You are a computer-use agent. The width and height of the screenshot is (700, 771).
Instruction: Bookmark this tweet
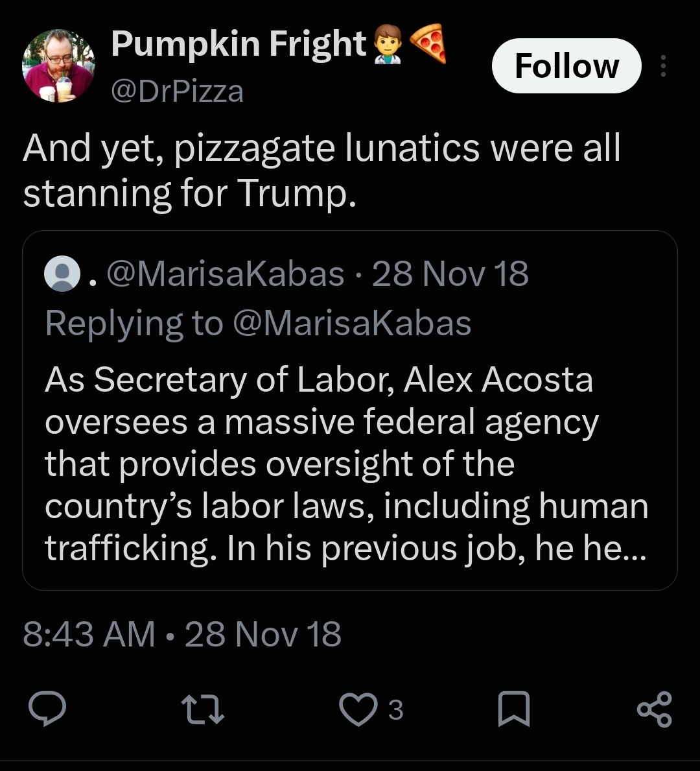pyautogui.click(x=514, y=709)
